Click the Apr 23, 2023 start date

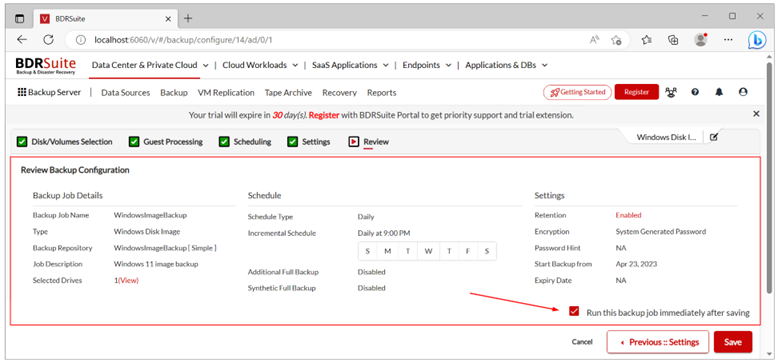tap(636, 264)
